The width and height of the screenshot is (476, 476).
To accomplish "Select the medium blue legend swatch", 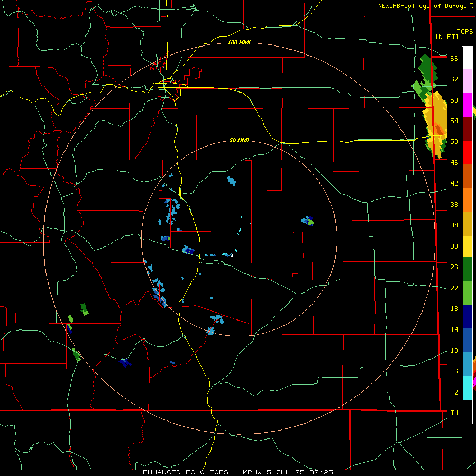I will [x=467, y=340].
